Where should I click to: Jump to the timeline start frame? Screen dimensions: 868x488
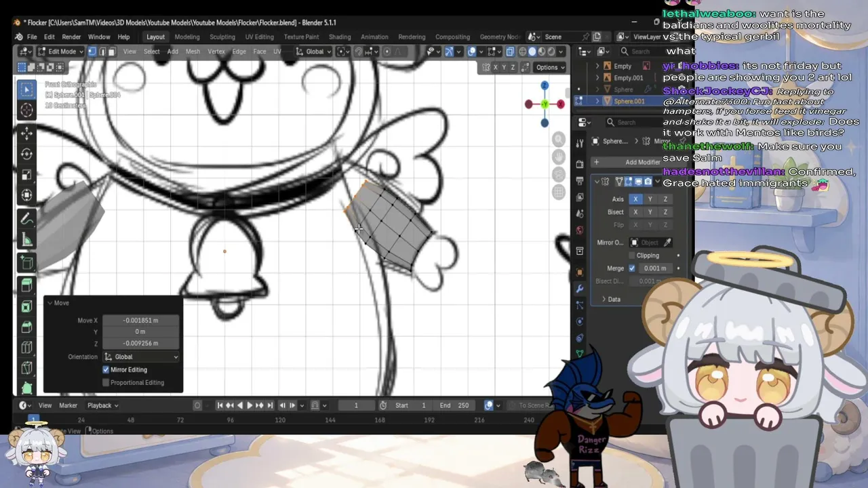pos(220,405)
